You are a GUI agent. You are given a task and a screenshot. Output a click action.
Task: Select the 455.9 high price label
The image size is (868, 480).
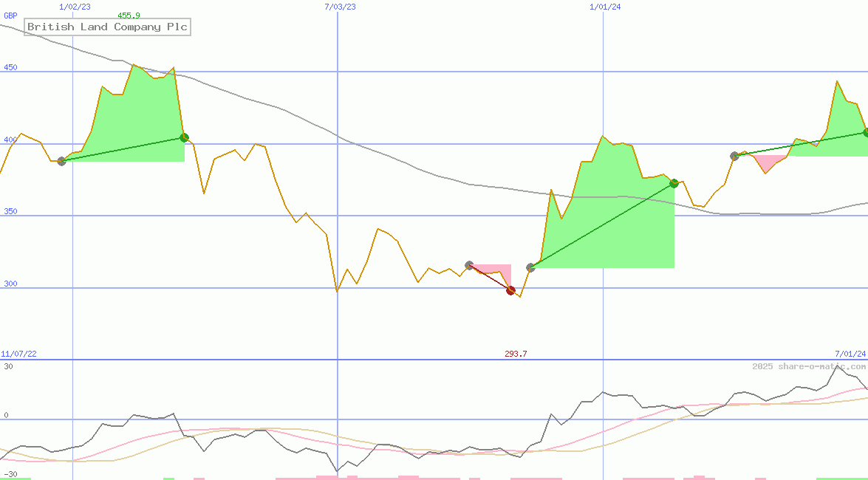click(129, 16)
